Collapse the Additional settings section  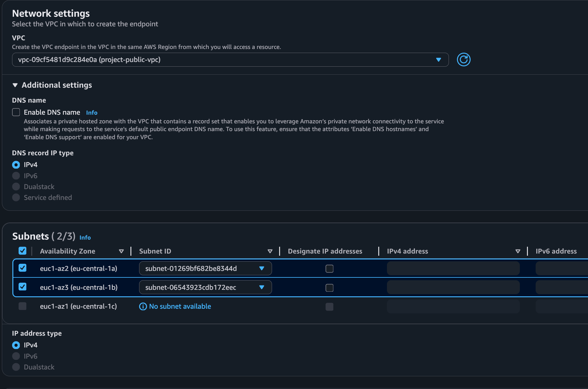15,84
